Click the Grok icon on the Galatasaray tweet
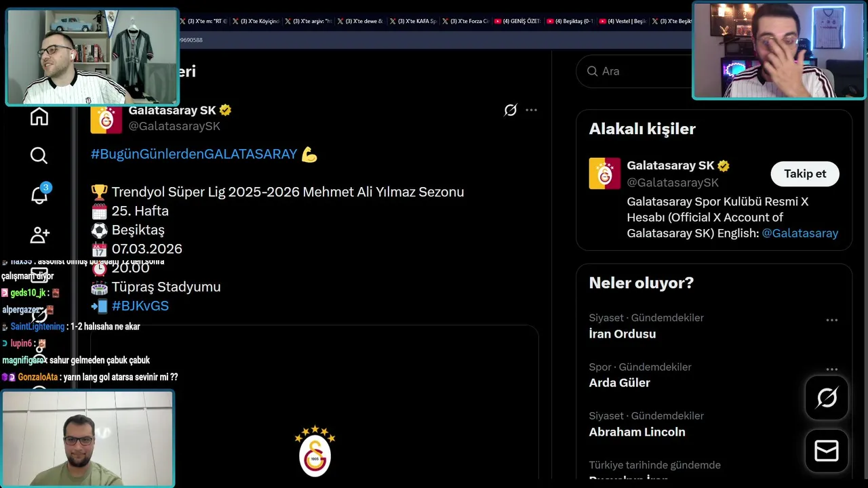This screenshot has height=488, width=868. click(x=511, y=110)
